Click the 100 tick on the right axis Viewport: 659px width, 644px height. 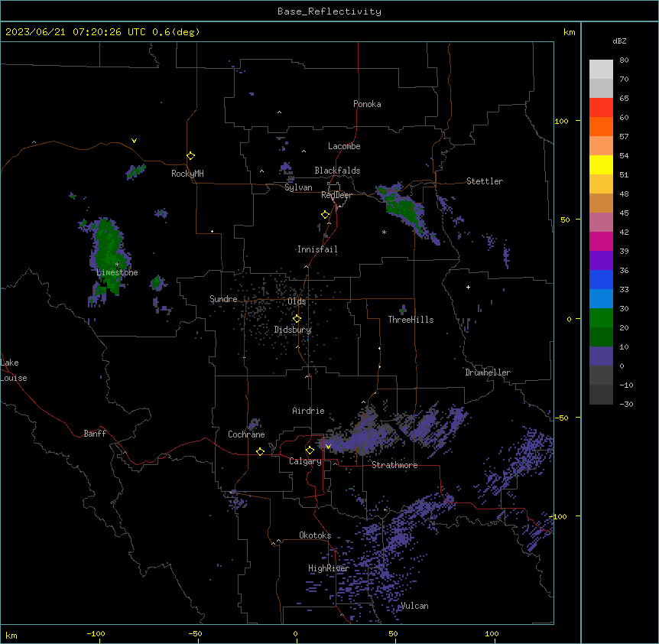click(x=561, y=121)
